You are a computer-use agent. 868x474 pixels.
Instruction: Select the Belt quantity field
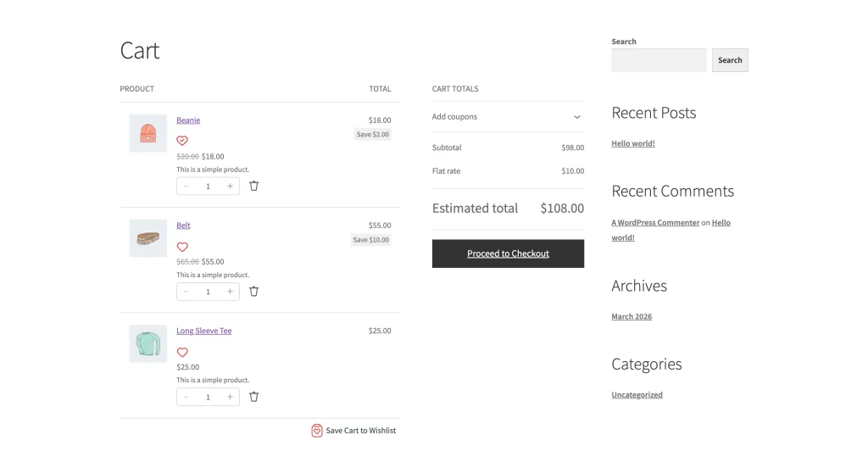pyautogui.click(x=209, y=291)
